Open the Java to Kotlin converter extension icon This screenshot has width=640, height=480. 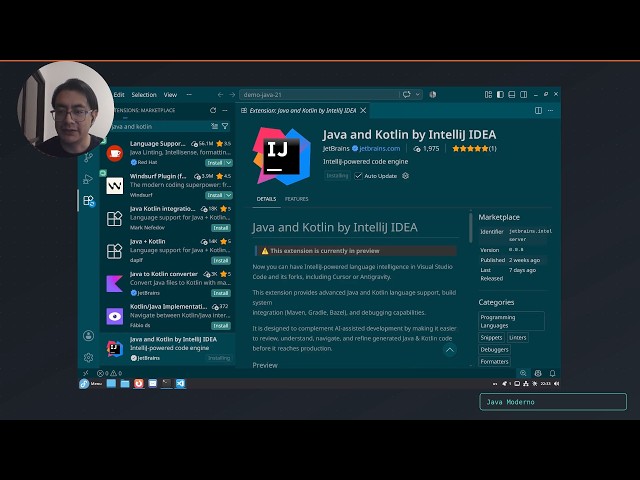(x=115, y=284)
